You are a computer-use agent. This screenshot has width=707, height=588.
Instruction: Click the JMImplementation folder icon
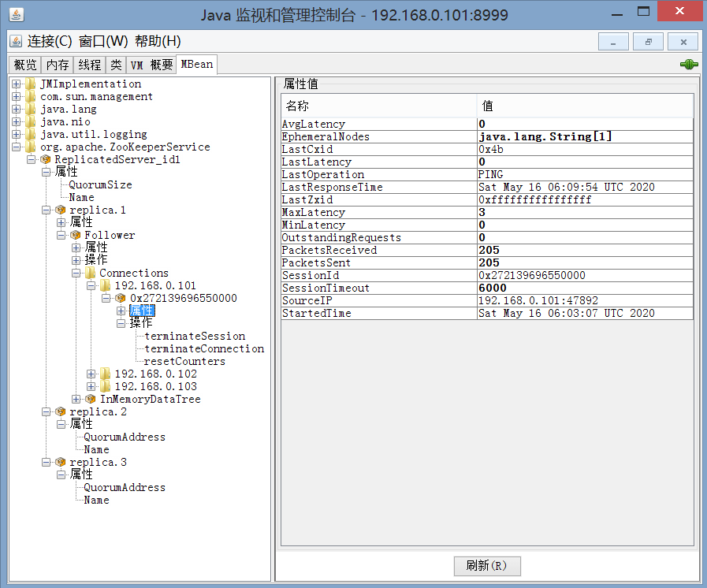(x=30, y=84)
